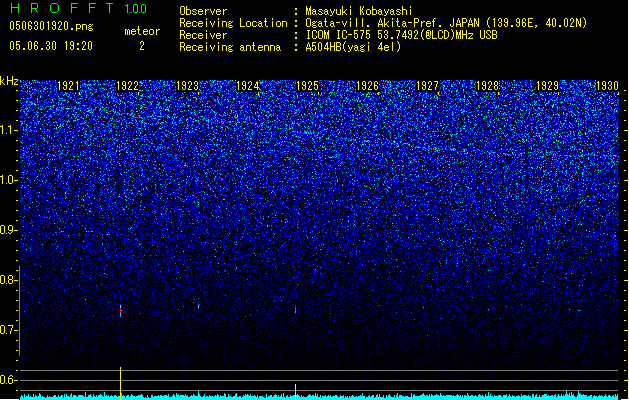Click the 1922 time axis marker

pos(127,86)
